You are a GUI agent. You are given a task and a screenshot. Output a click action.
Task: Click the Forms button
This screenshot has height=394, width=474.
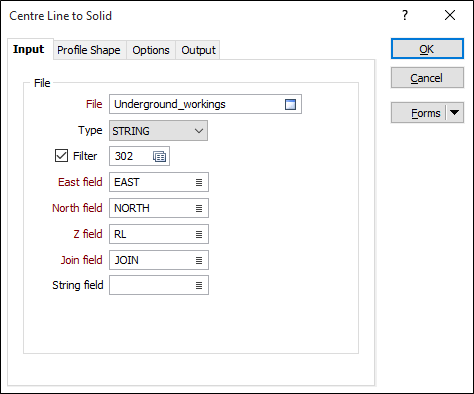[x=419, y=113]
